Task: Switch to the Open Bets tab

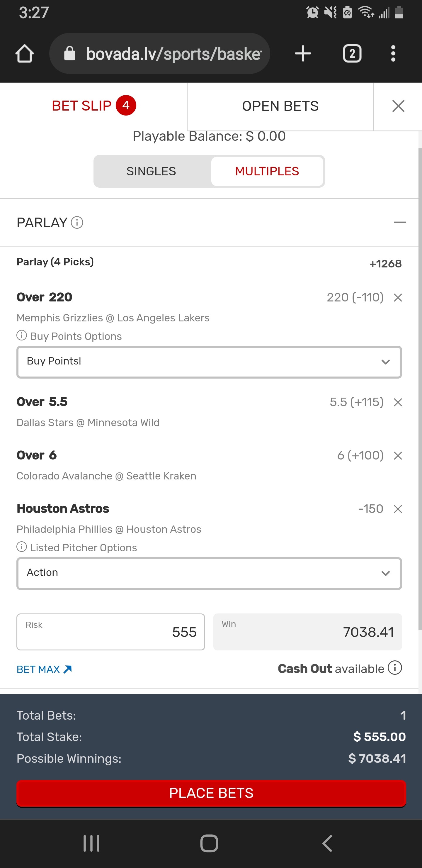Action: [280, 106]
